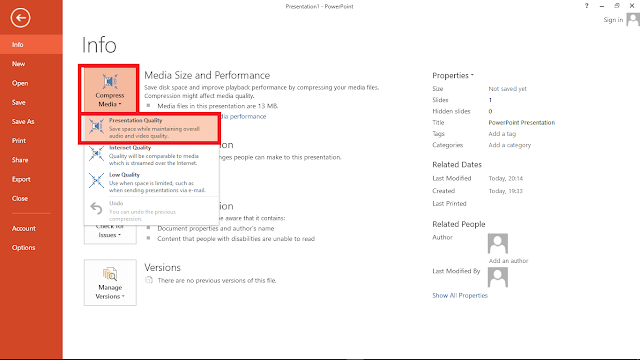
Task: Click the Sign in link
Action: pos(613,20)
